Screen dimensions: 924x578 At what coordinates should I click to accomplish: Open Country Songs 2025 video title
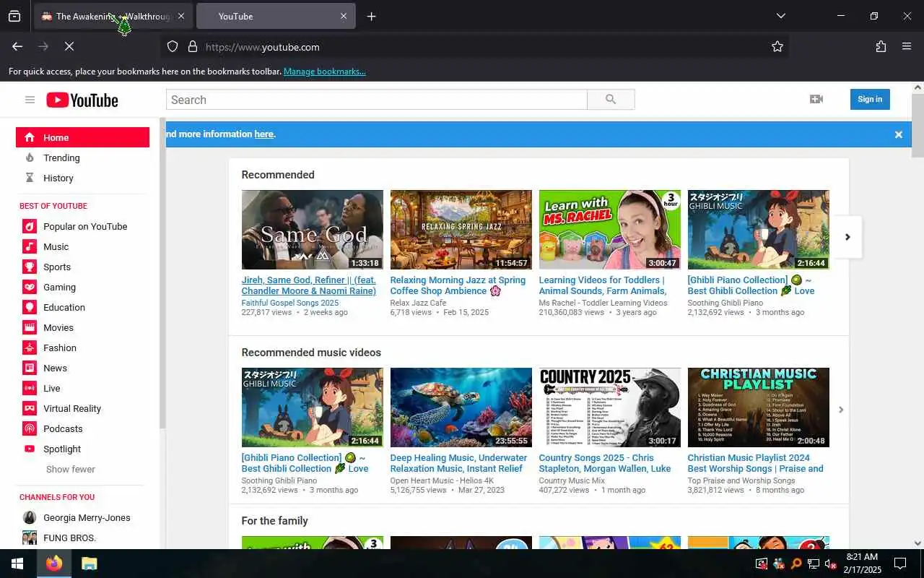605,463
